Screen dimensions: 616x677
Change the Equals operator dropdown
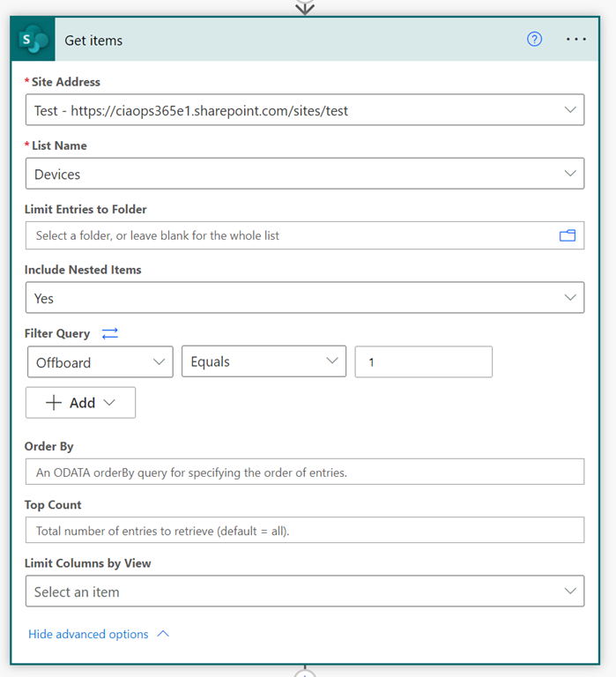(x=262, y=362)
